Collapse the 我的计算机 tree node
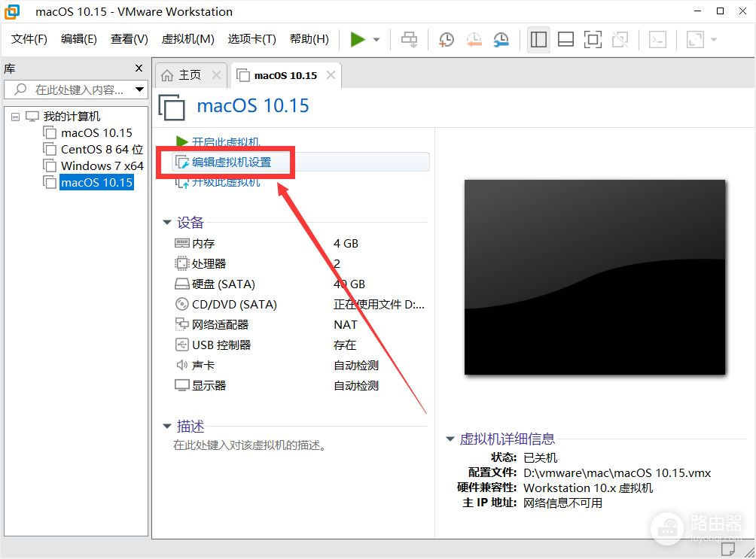This screenshot has width=756, height=559. [16, 117]
